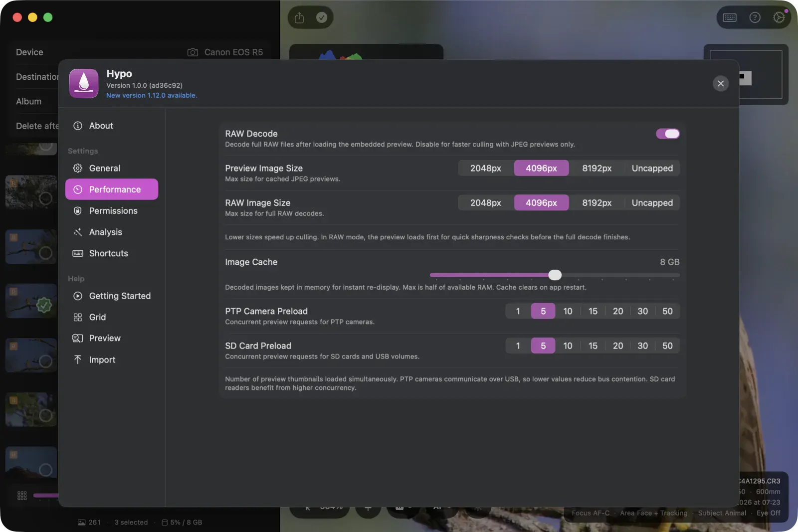798x532 pixels.
Task: Set PTP Camera Preload to 20
Action: point(618,311)
